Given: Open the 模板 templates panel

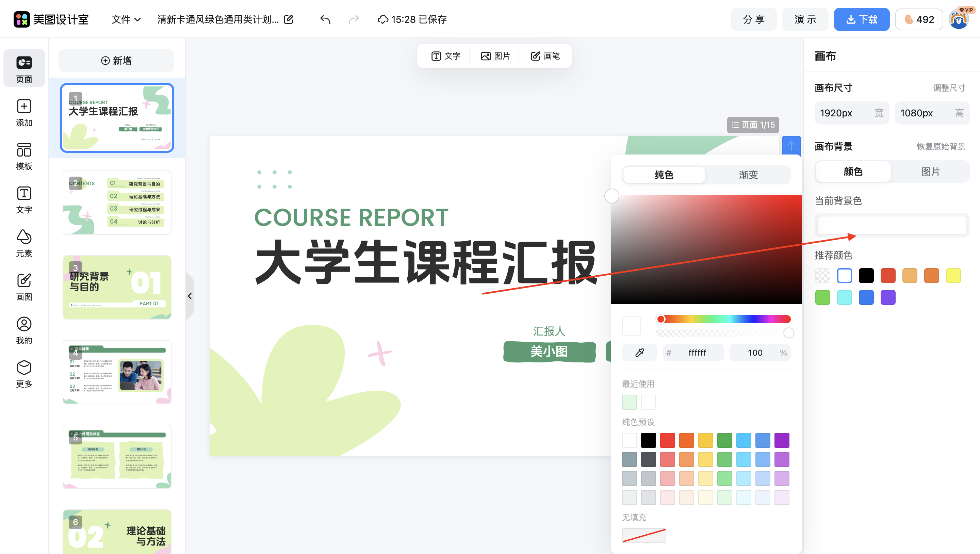Looking at the screenshot, I should click(x=23, y=156).
